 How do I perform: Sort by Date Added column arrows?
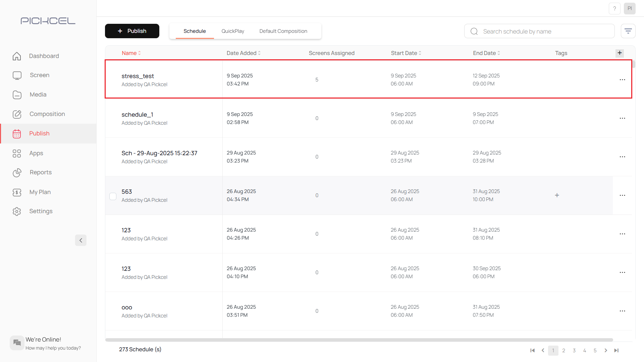(x=259, y=53)
